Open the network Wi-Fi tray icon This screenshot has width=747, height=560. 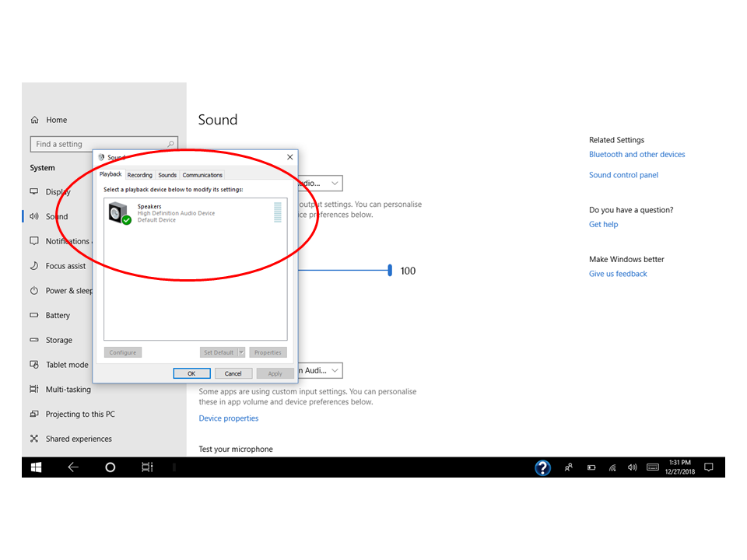click(x=612, y=467)
